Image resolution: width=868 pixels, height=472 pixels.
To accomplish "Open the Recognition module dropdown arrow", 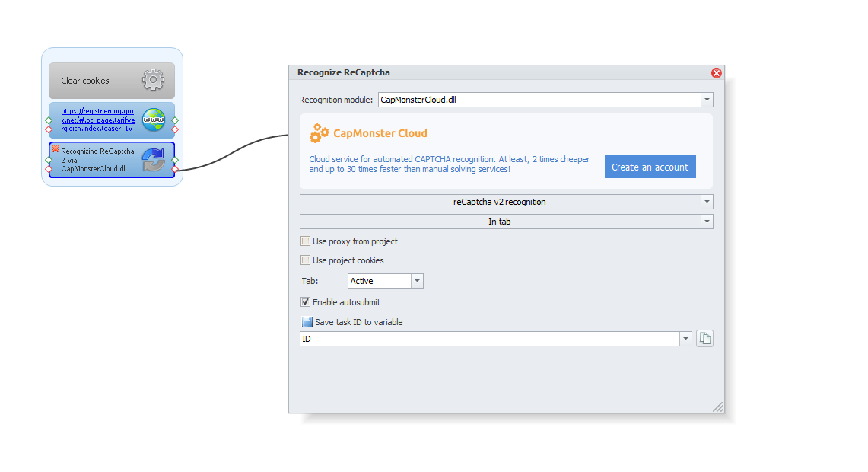I will pos(707,100).
